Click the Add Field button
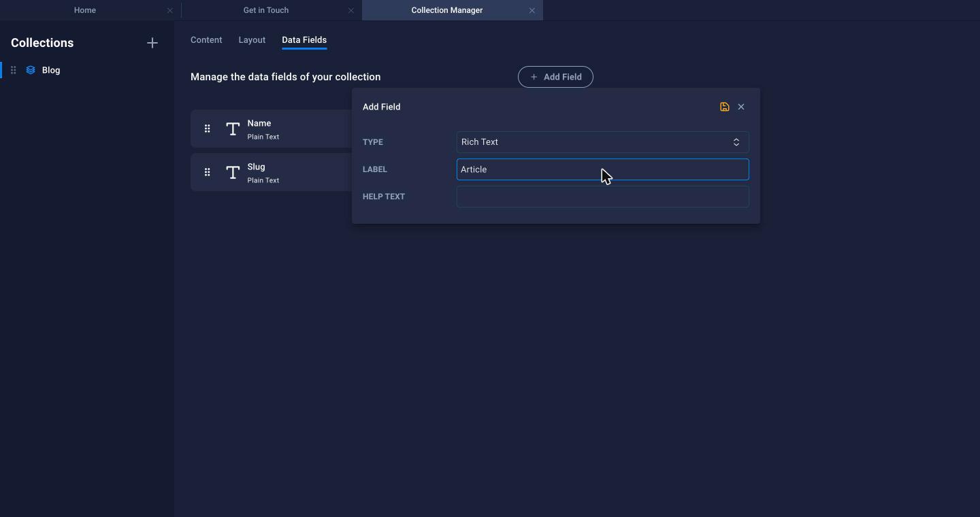Screen dimensions: 980x517 coord(555,77)
